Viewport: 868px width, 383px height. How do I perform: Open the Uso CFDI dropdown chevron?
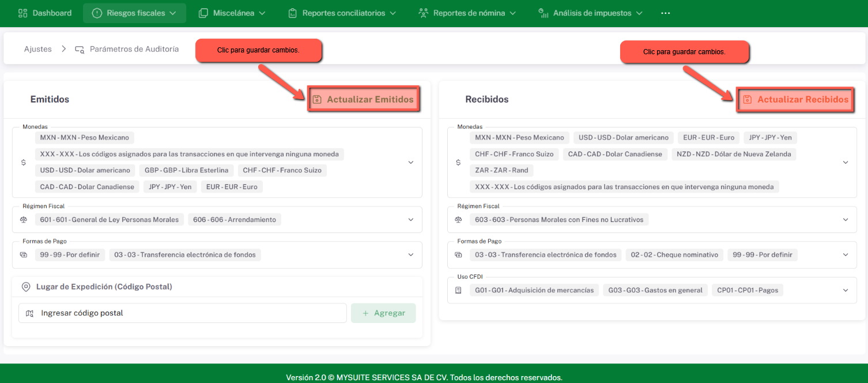[846, 291]
